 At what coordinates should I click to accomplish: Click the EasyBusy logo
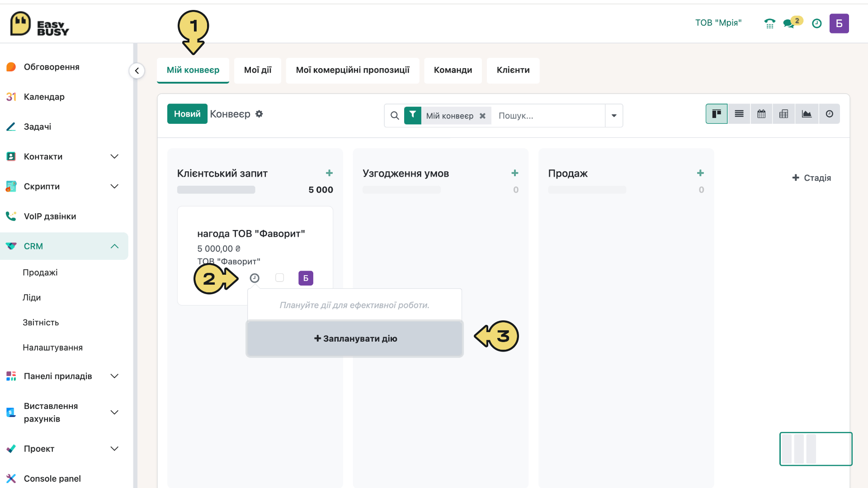[40, 24]
